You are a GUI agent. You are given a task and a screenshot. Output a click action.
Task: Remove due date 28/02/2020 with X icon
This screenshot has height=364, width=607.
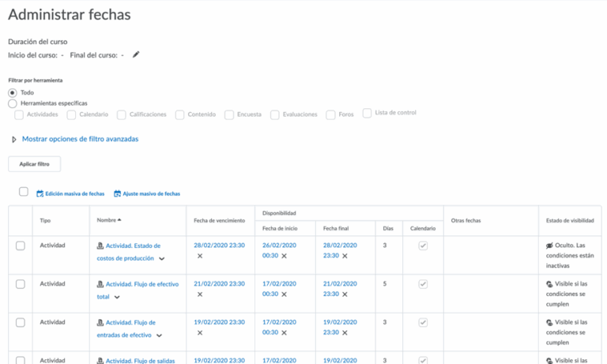[x=200, y=256]
